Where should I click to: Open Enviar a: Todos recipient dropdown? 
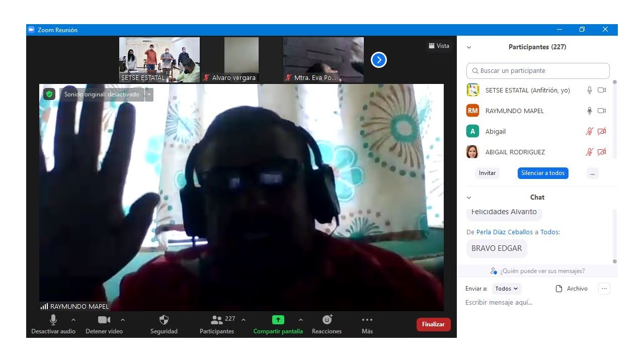[x=507, y=289]
